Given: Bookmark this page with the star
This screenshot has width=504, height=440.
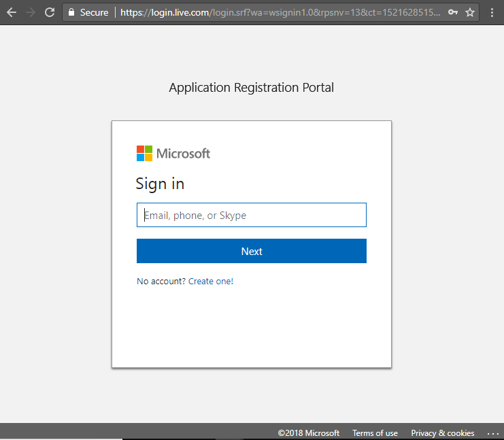Looking at the screenshot, I should [x=470, y=12].
